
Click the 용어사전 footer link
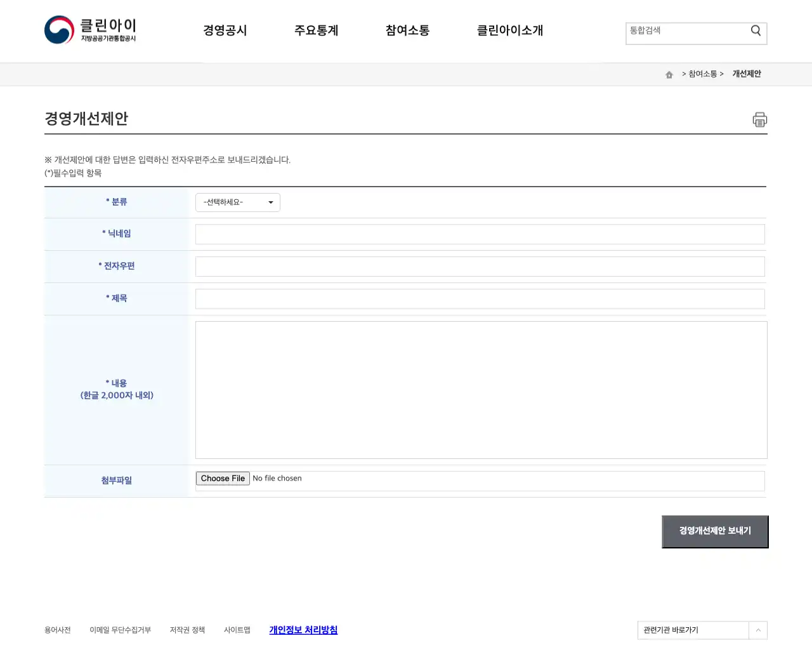point(57,630)
